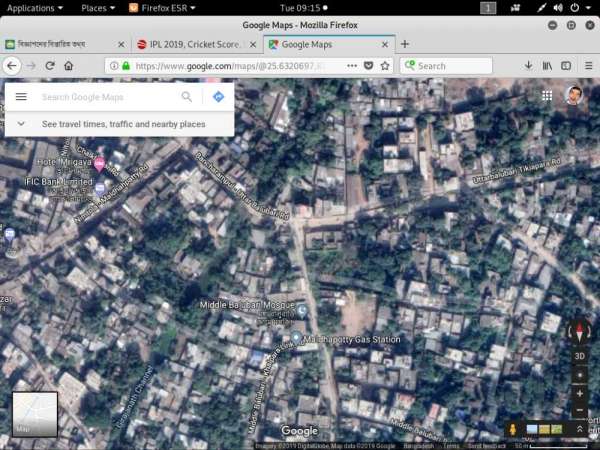Open the Applications menu in top bar
This screenshot has height=450, width=600.
pyautogui.click(x=34, y=7)
